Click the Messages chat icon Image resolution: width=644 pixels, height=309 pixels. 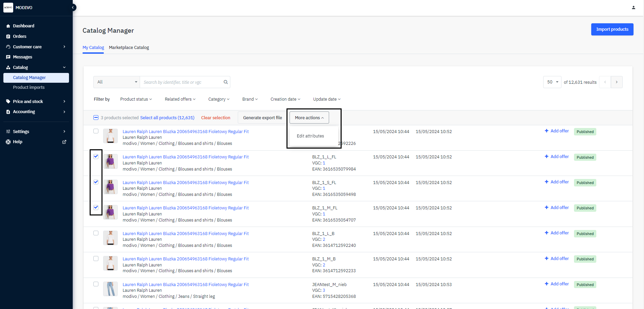click(8, 57)
